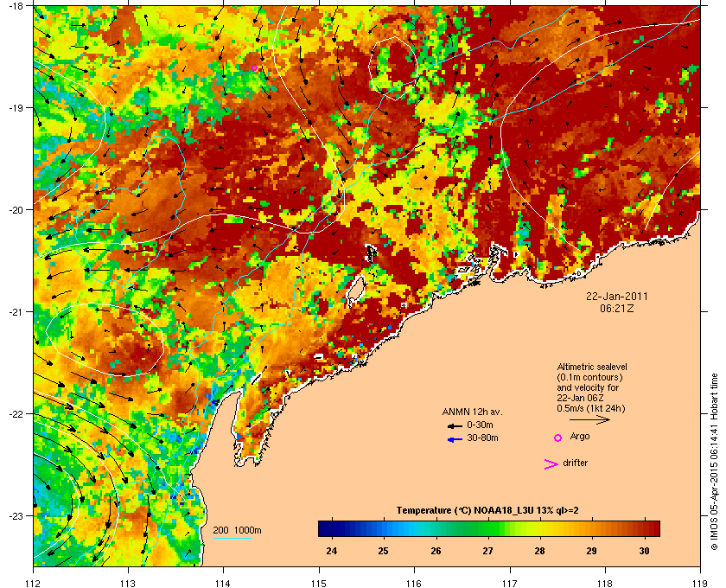Click the IMOS copyright timestamp text
This screenshot has height=588, width=726.
pos(714,463)
